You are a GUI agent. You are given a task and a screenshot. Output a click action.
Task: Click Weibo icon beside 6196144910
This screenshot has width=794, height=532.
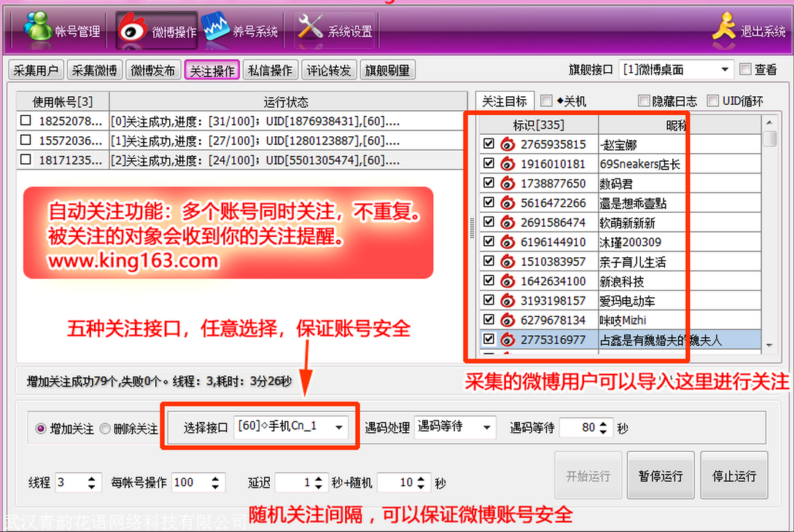507,243
